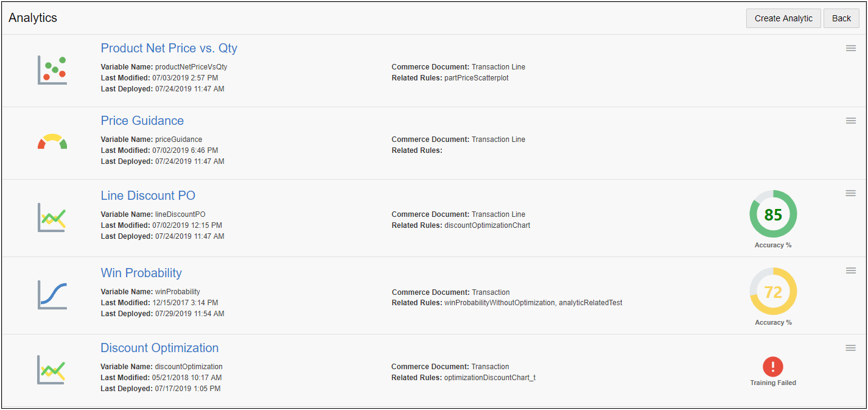Viewport: 868px width, 410px height.
Task: Open the Win Probability hamburger menu
Action: point(851,270)
